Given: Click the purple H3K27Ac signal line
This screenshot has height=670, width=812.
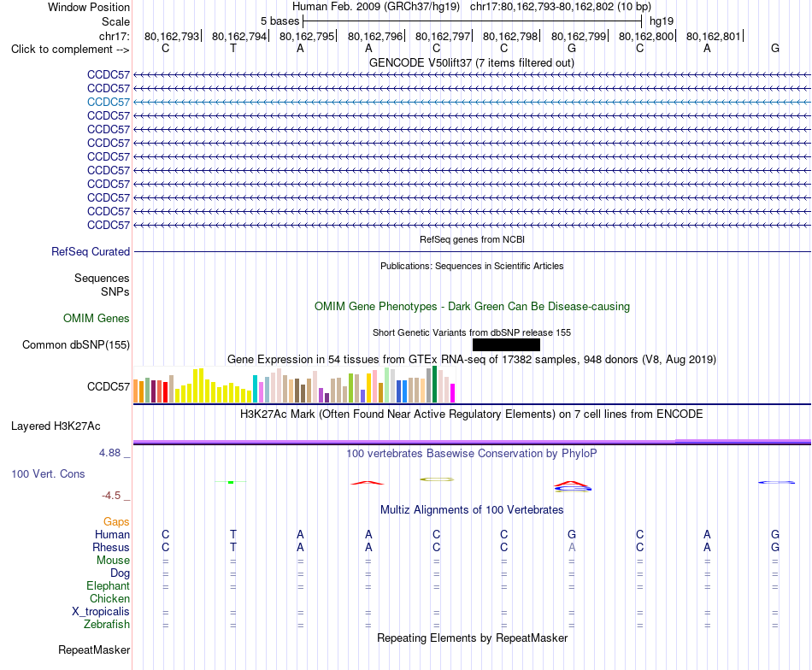Looking at the screenshot, I should 472,442.
